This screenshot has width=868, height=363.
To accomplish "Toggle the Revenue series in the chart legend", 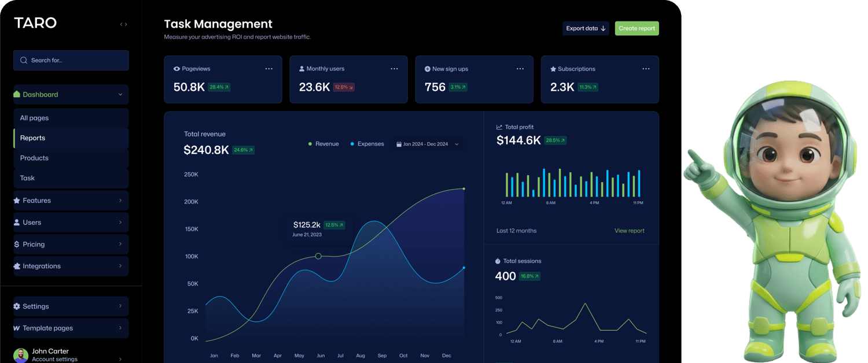I will [x=310, y=144].
